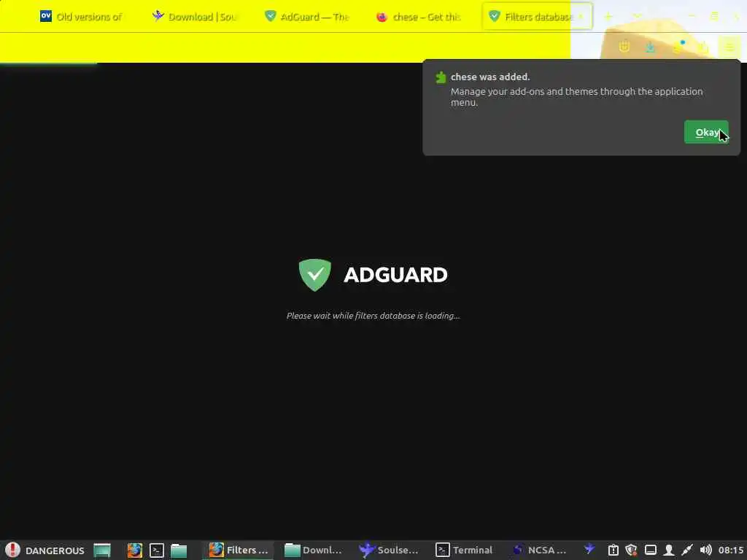Expand the list all tabs dropdown

click(x=637, y=17)
